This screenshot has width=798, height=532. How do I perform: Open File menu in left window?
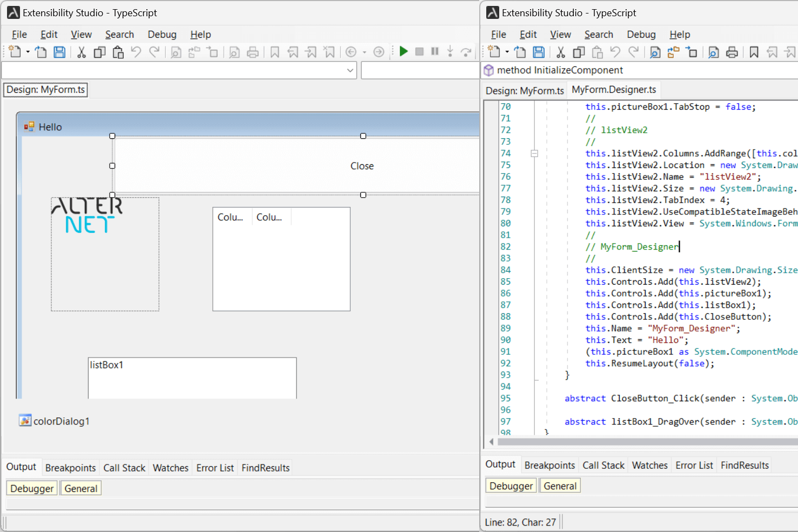[19, 35]
